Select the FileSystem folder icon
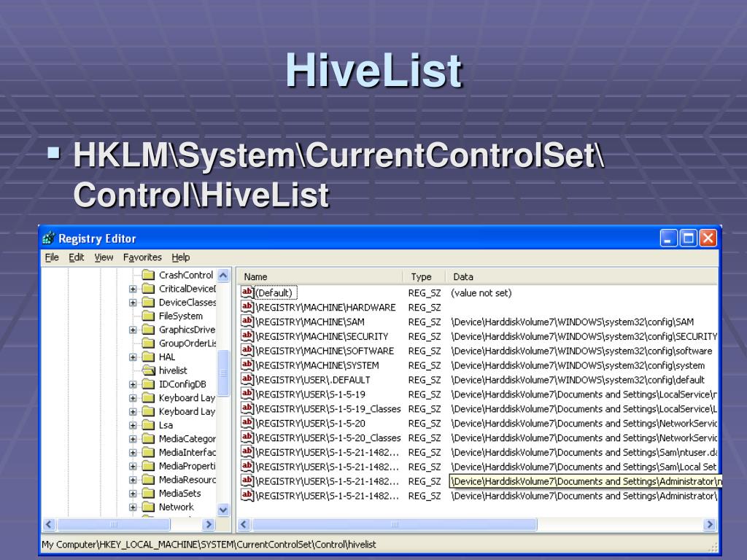Screen dimensions: 747x560 coord(149,316)
